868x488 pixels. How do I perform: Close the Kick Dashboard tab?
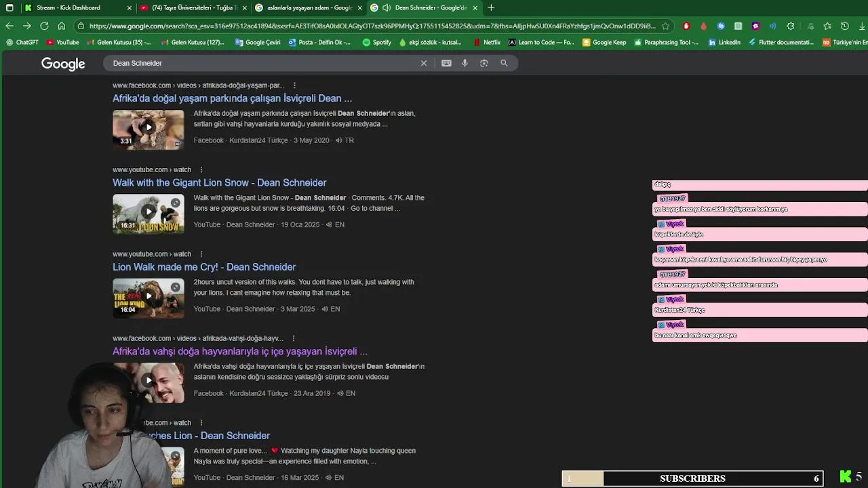click(x=129, y=7)
